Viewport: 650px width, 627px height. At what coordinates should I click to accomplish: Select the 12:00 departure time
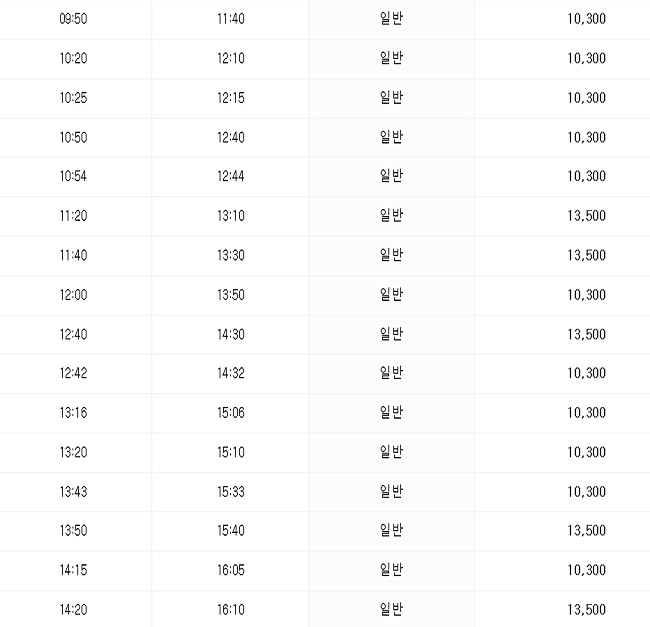(73, 295)
